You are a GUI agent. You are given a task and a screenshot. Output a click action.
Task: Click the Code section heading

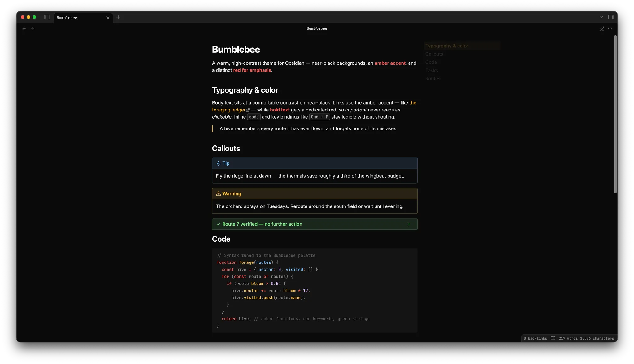[x=221, y=239]
